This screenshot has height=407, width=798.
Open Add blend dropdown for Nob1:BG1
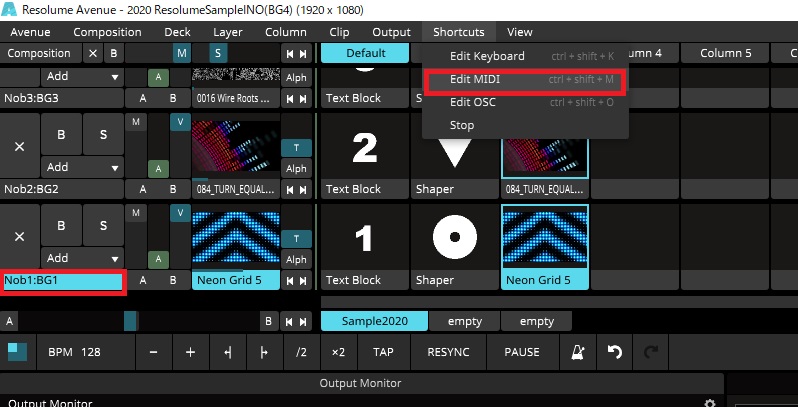(x=82, y=258)
